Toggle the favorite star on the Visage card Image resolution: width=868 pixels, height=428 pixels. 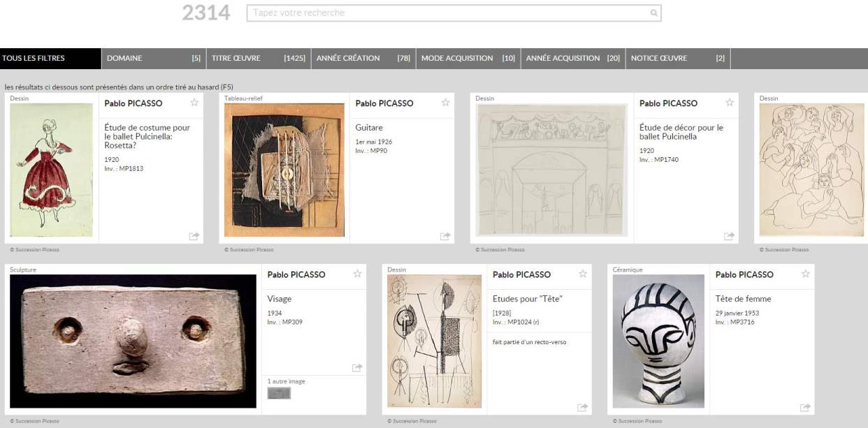(x=357, y=274)
